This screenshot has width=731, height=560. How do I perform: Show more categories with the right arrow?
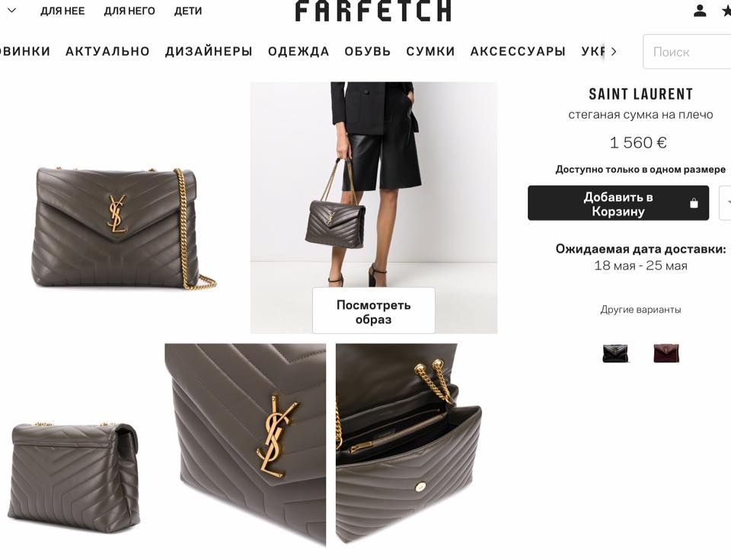click(614, 51)
